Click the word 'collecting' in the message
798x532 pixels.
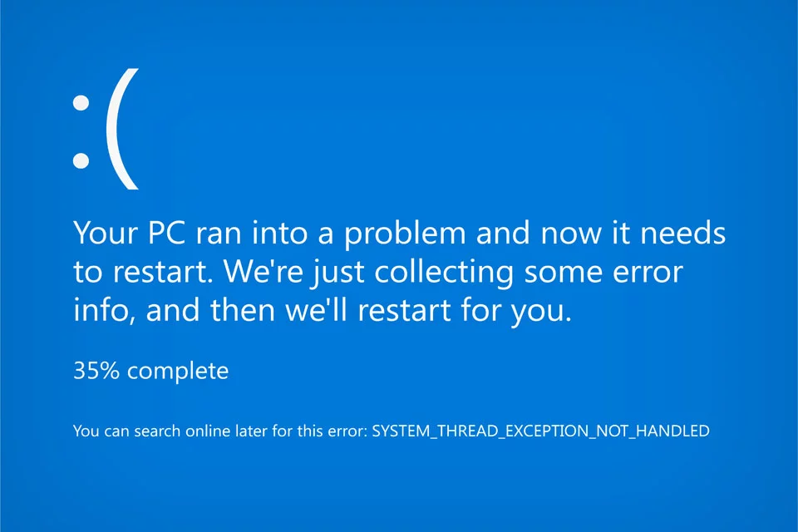[444, 273]
